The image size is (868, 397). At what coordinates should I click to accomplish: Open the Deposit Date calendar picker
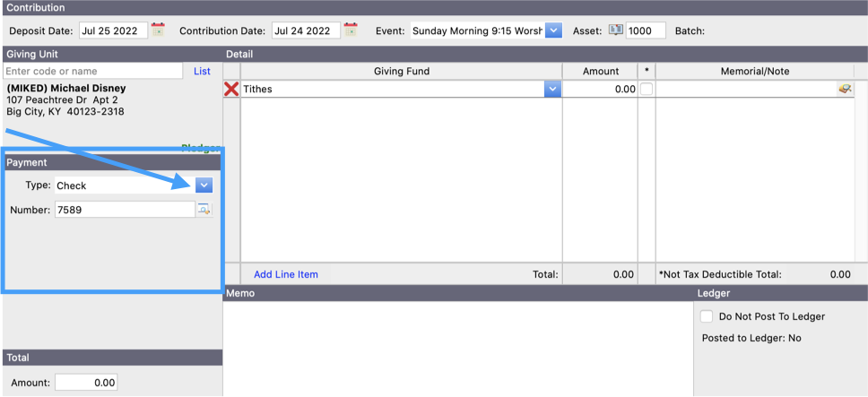(x=159, y=30)
